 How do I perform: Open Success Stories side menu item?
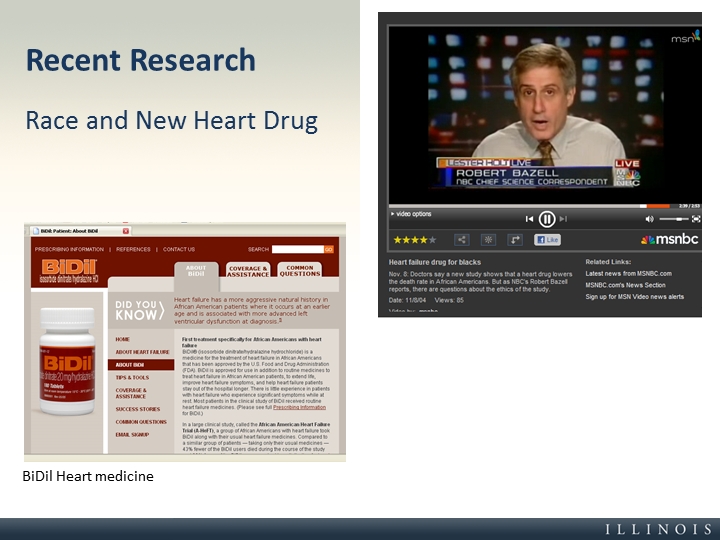pyautogui.click(x=138, y=409)
